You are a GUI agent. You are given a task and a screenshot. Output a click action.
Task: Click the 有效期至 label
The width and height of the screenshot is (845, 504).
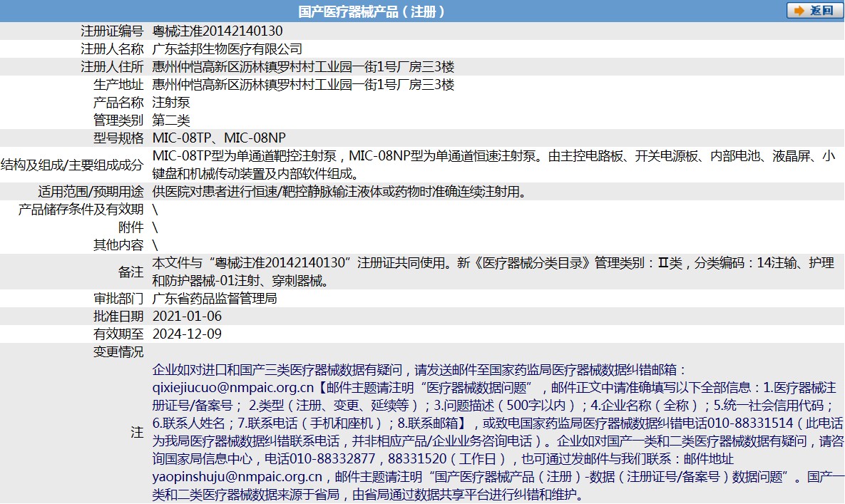118,334
